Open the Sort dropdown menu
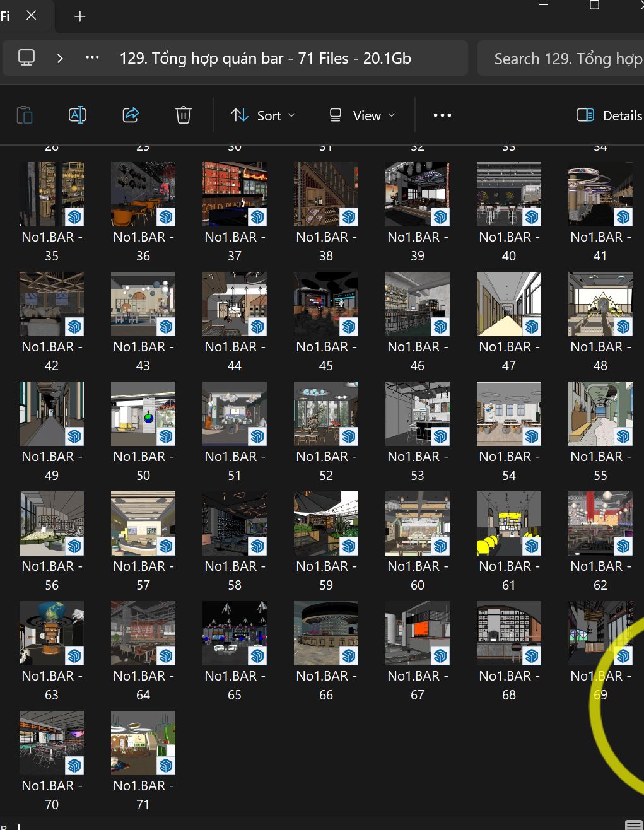This screenshot has height=830, width=644. [x=263, y=115]
